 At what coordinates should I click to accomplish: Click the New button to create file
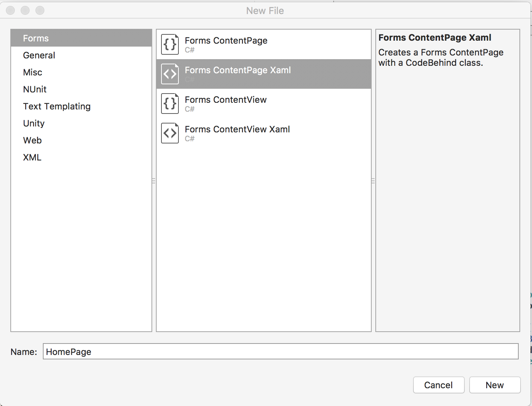point(495,385)
